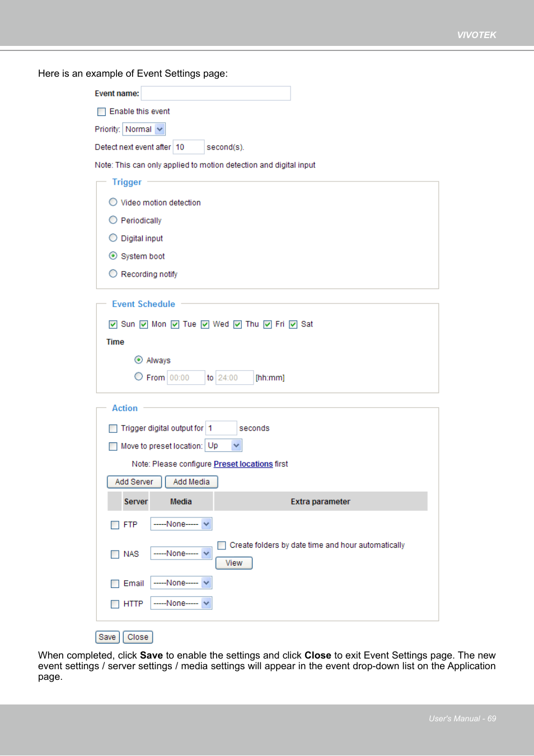Click the Save button

[107, 637]
